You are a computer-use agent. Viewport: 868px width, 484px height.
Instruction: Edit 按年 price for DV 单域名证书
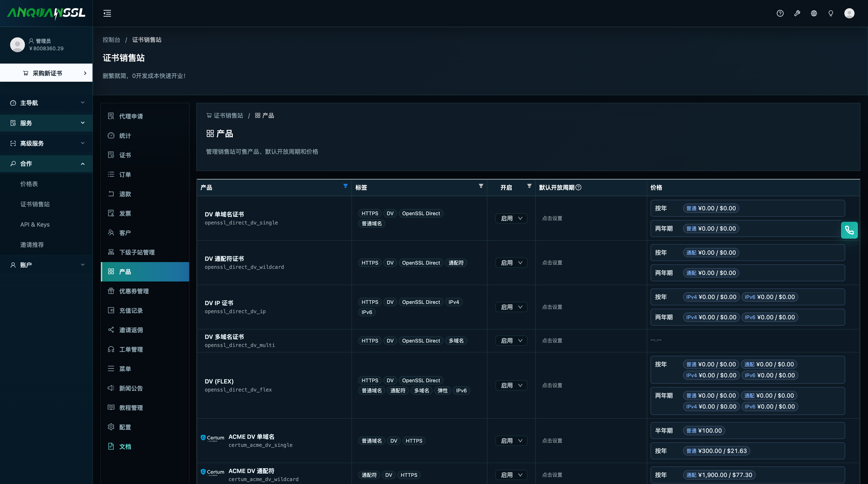pos(747,208)
